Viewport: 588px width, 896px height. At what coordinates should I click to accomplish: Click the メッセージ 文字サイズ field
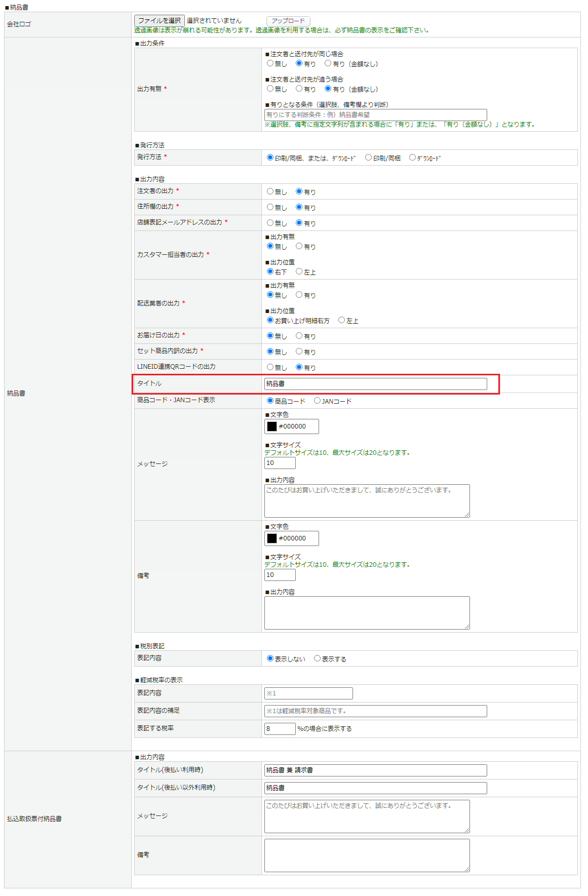280,463
